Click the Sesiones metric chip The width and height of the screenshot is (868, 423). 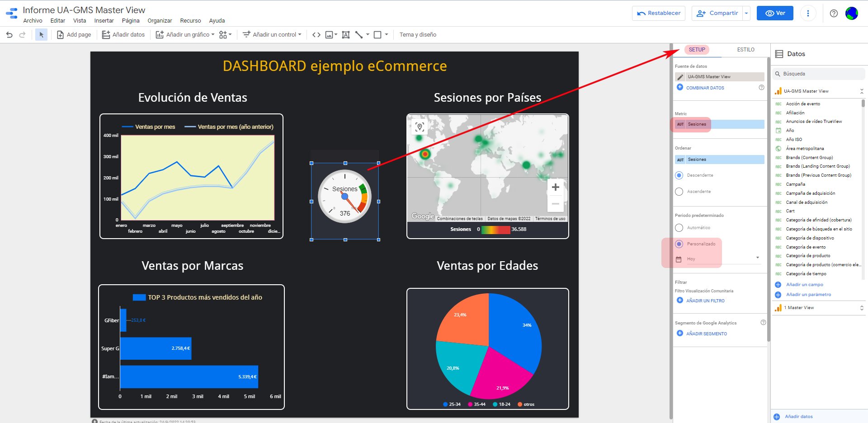pyautogui.click(x=719, y=124)
